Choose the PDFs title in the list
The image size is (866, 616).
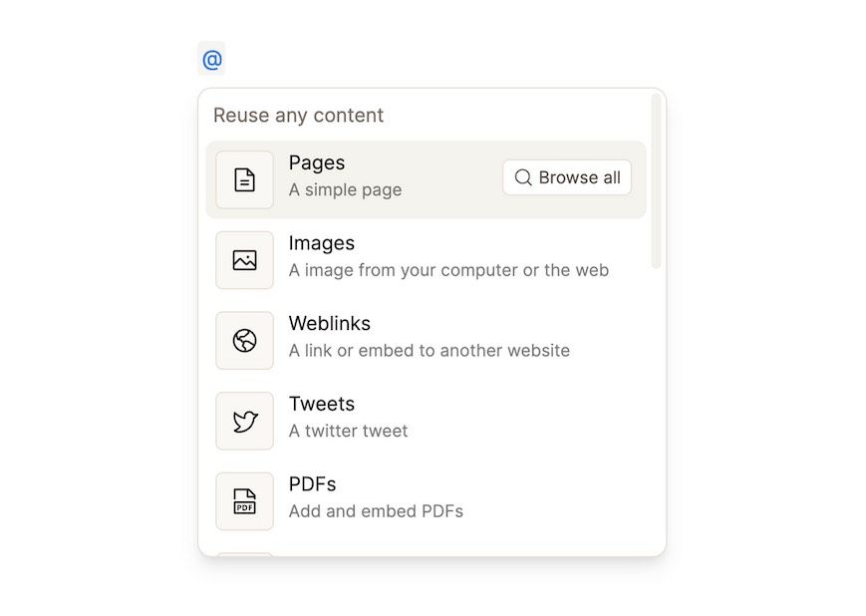312,484
